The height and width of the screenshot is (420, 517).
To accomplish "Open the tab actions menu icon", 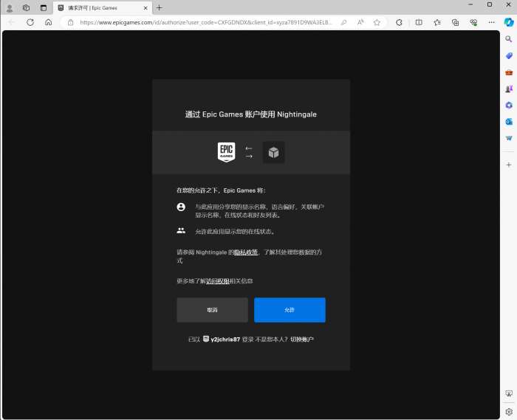I will pos(44,8).
